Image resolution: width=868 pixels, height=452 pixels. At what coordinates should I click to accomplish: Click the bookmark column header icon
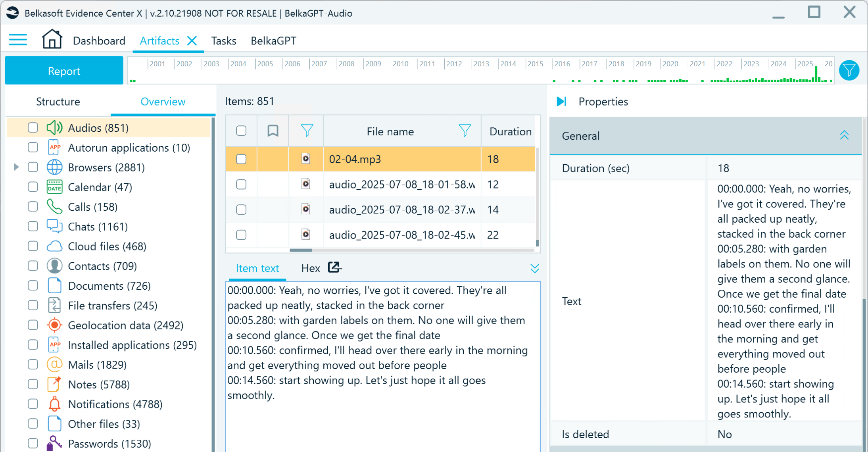[273, 131]
